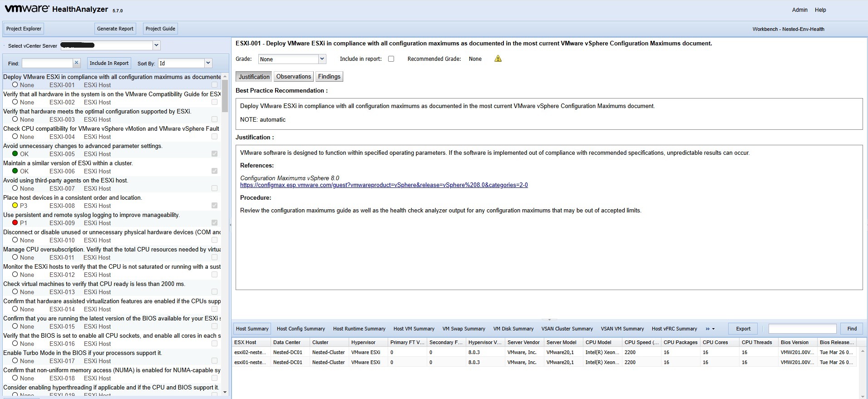Uncheck report checkbox for ESXI-006 row
The width and height of the screenshot is (868, 399).
(x=214, y=171)
